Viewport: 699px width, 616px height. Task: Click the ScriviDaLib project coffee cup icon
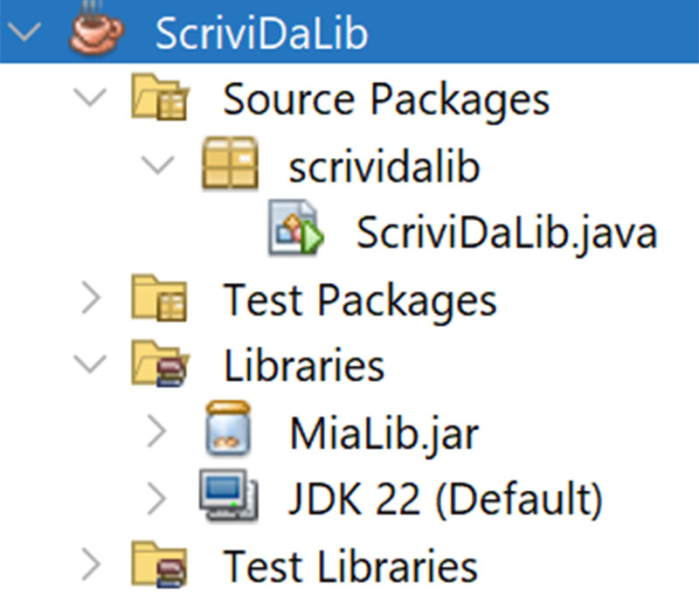coord(97,28)
